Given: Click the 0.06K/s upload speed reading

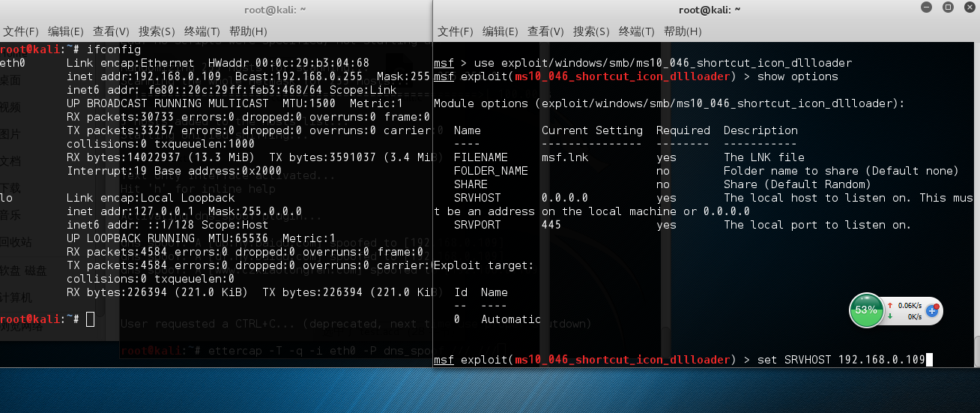Looking at the screenshot, I should 910,305.
